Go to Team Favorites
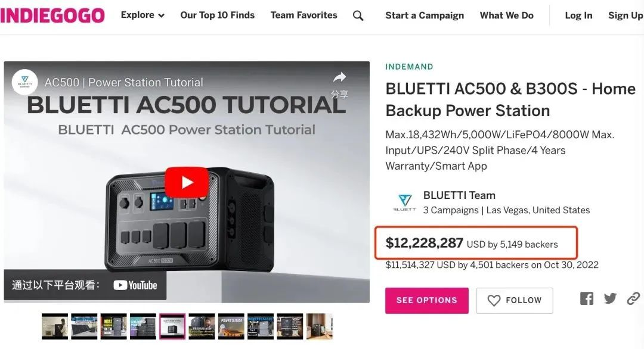 click(x=304, y=15)
